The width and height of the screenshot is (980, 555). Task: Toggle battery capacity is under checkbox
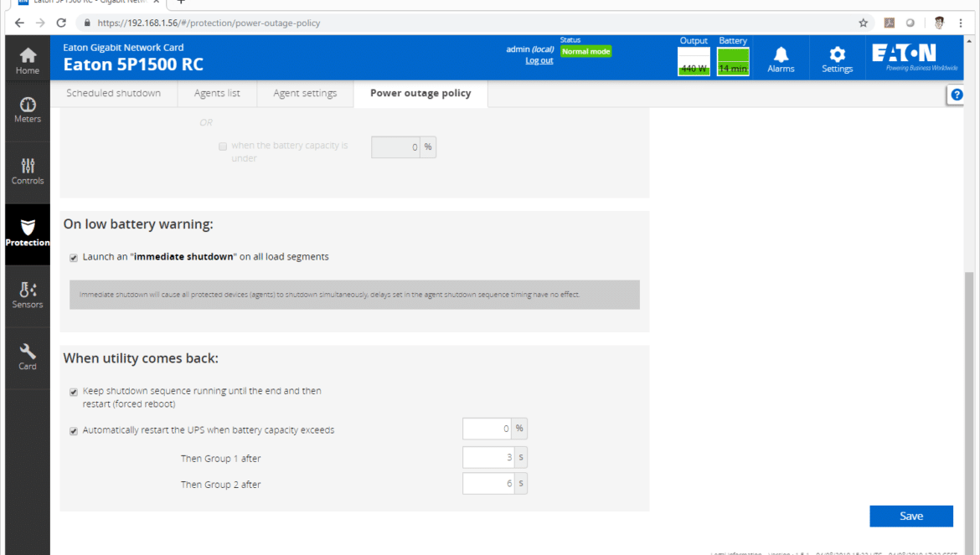223,146
